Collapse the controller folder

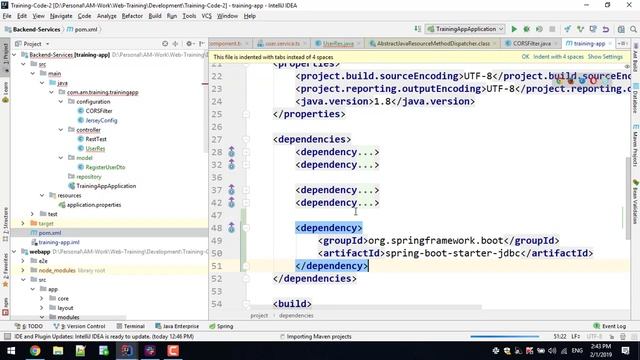pyautogui.click(x=61, y=130)
